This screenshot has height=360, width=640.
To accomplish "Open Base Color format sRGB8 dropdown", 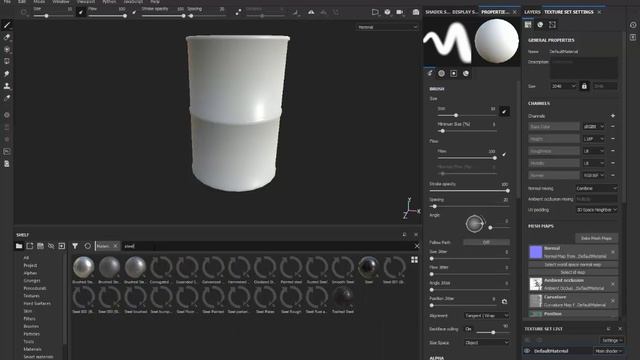I will 593,127.
